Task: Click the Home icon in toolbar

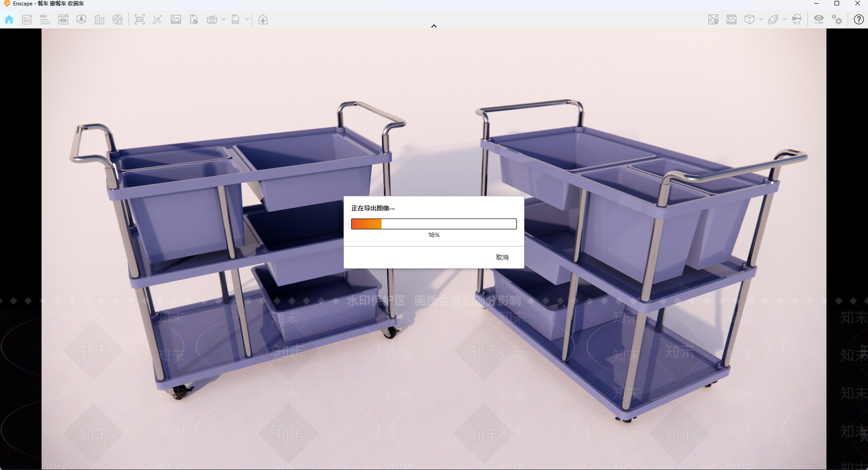Action: tap(9, 20)
